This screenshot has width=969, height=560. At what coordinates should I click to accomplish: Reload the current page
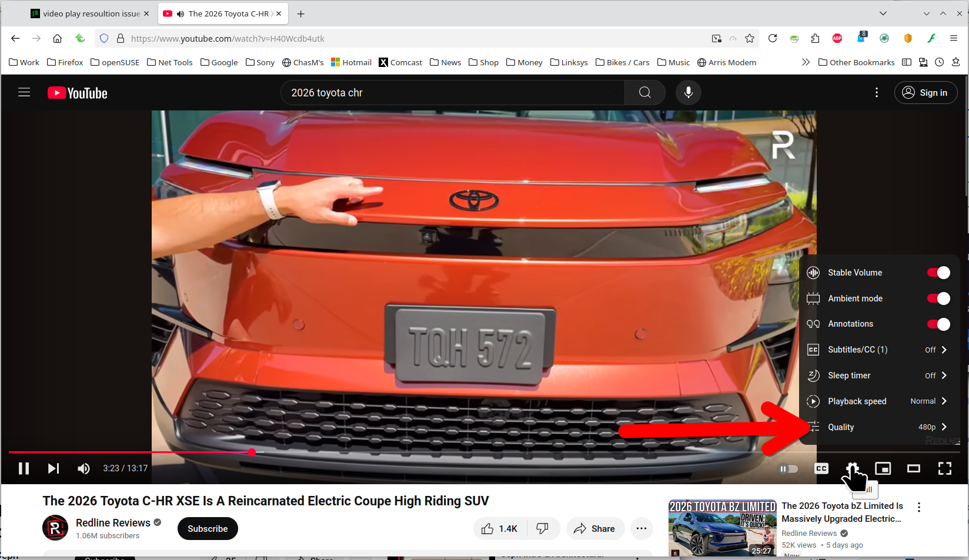tap(773, 39)
